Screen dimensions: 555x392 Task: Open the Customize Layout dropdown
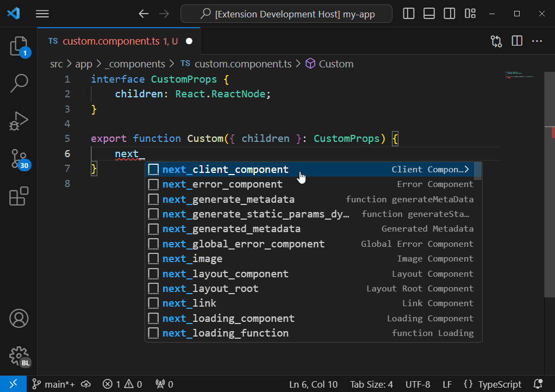(x=470, y=13)
